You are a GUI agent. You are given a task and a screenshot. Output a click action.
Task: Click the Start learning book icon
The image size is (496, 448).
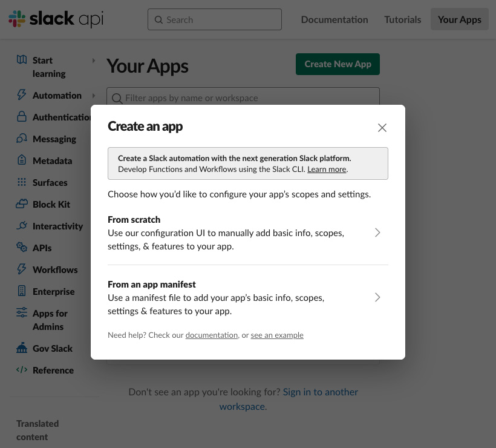pyautogui.click(x=22, y=59)
